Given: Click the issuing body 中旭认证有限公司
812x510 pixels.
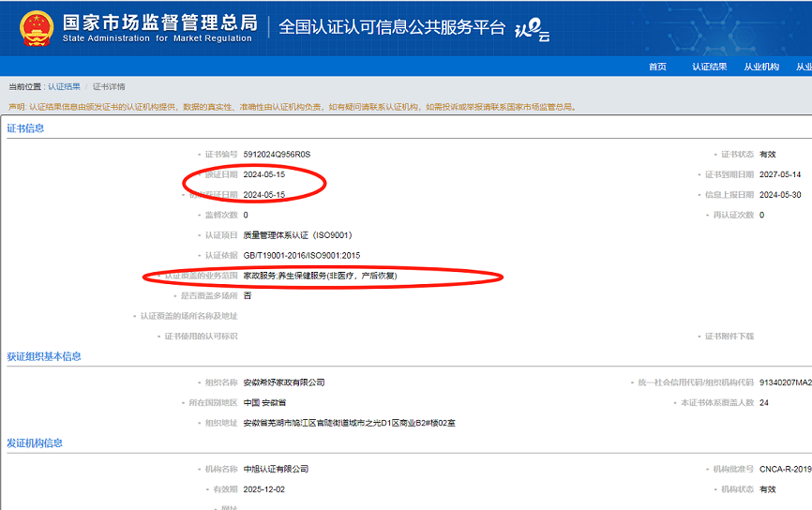Looking at the screenshot, I should click(x=276, y=469).
